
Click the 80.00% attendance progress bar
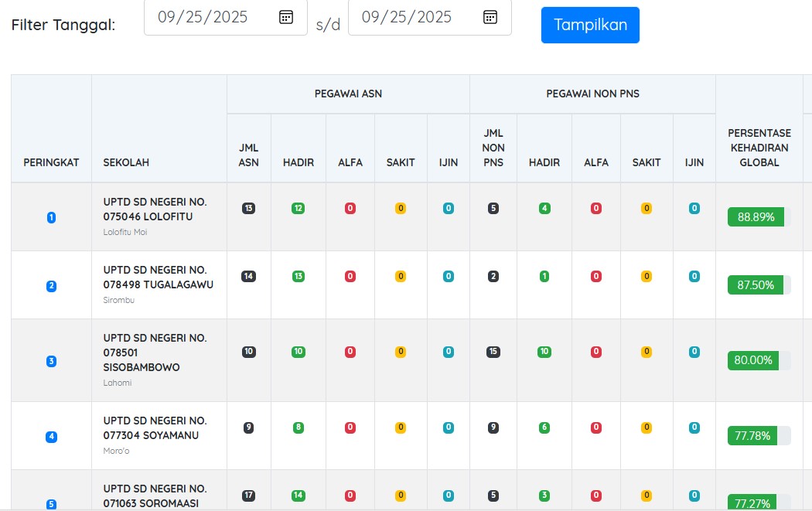pyautogui.click(x=759, y=360)
